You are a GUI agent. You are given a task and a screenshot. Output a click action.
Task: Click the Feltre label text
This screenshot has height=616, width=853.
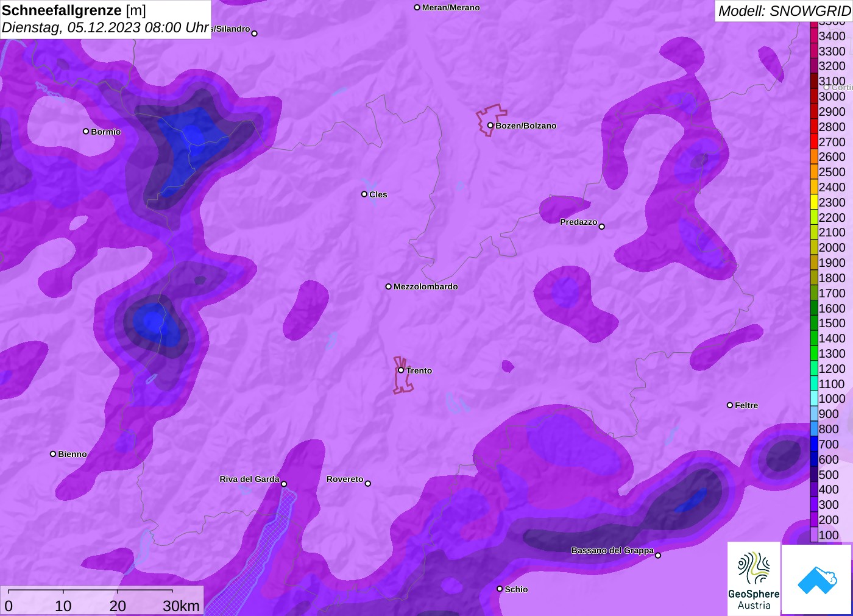(746, 405)
